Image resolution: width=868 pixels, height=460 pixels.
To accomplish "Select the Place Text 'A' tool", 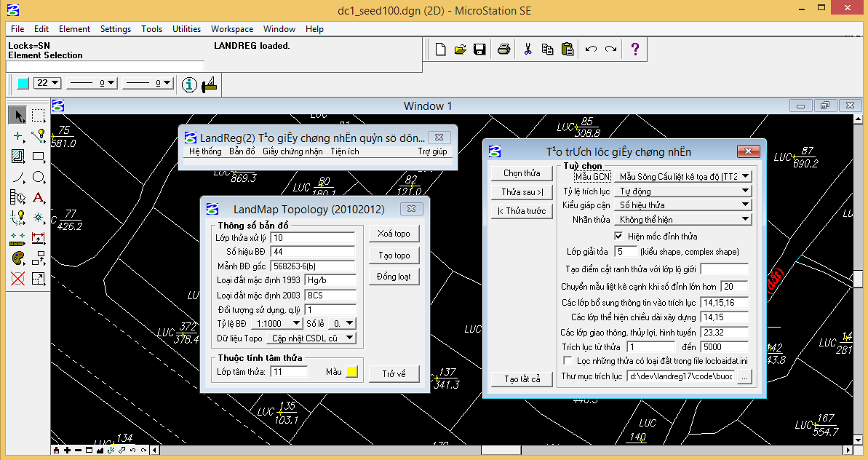I will tap(38, 197).
